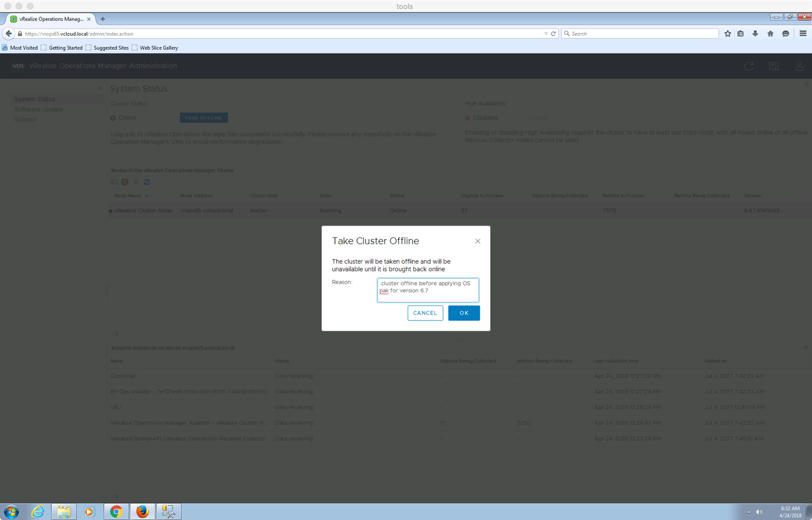Open the media player taskbar icon
The image size is (812, 520).
coord(89,512)
